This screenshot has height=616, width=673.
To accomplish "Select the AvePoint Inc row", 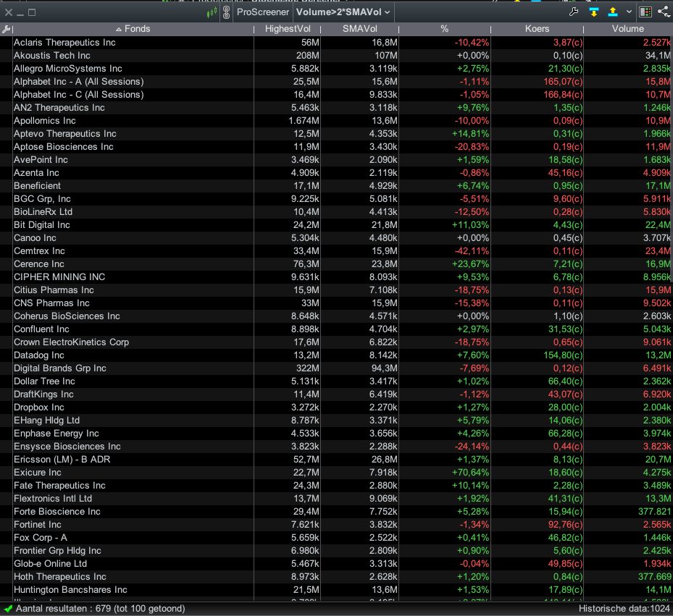I will click(336, 159).
